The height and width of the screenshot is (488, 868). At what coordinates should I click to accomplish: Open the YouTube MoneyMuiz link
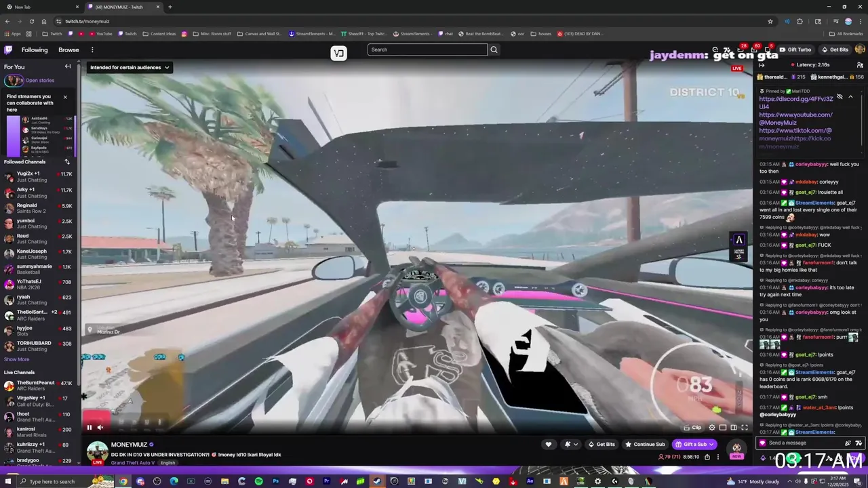click(x=795, y=119)
